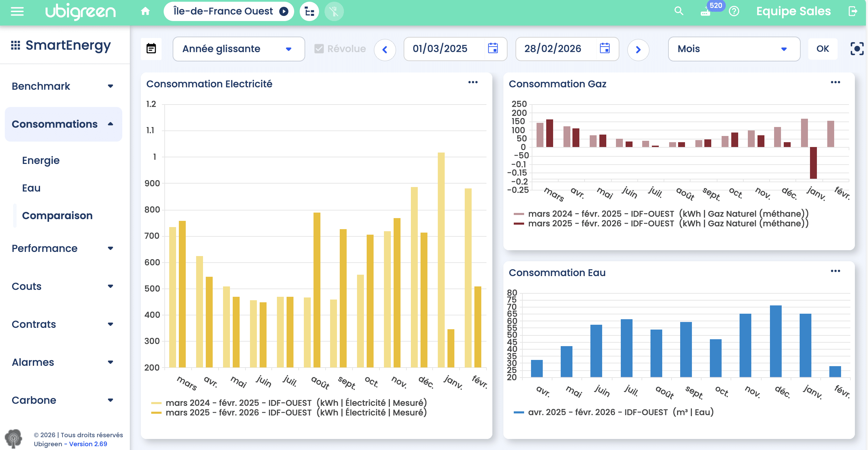Open the Mois granularity dropdown

(734, 49)
